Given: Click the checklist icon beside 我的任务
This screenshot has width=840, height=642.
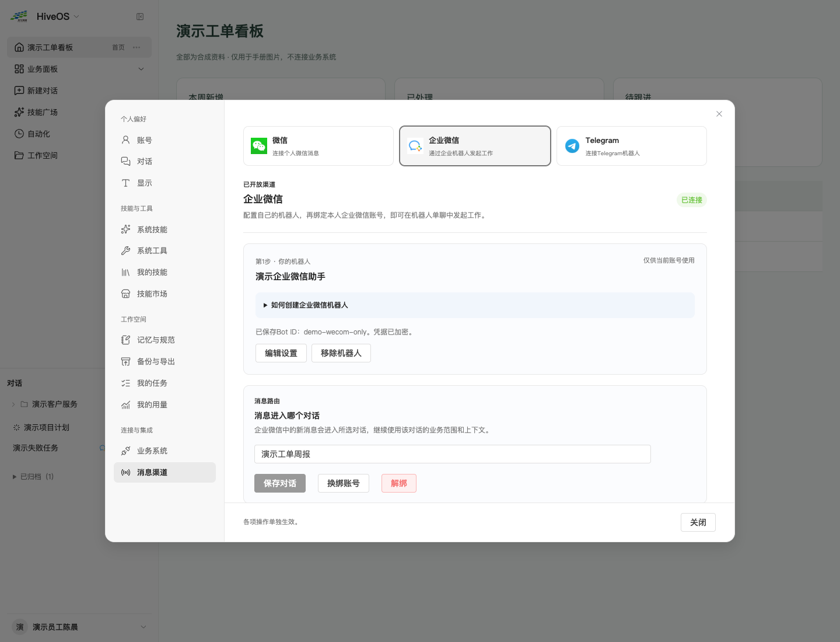Looking at the screenshot, I should [125, 383].
